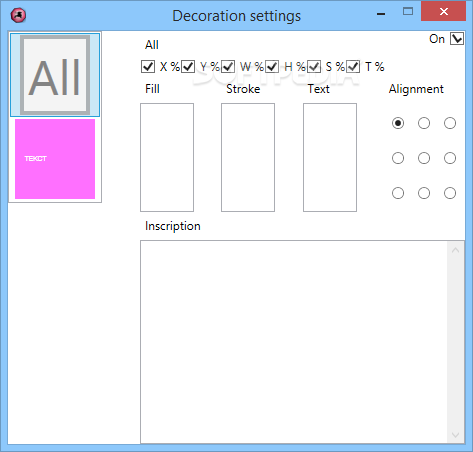Click into the Inscription text area

pyautogui.click(x=294, y=342)
